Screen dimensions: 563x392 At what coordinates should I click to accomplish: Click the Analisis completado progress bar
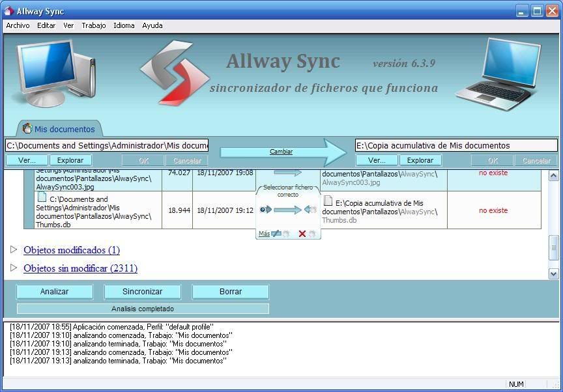tap(143, 309)
